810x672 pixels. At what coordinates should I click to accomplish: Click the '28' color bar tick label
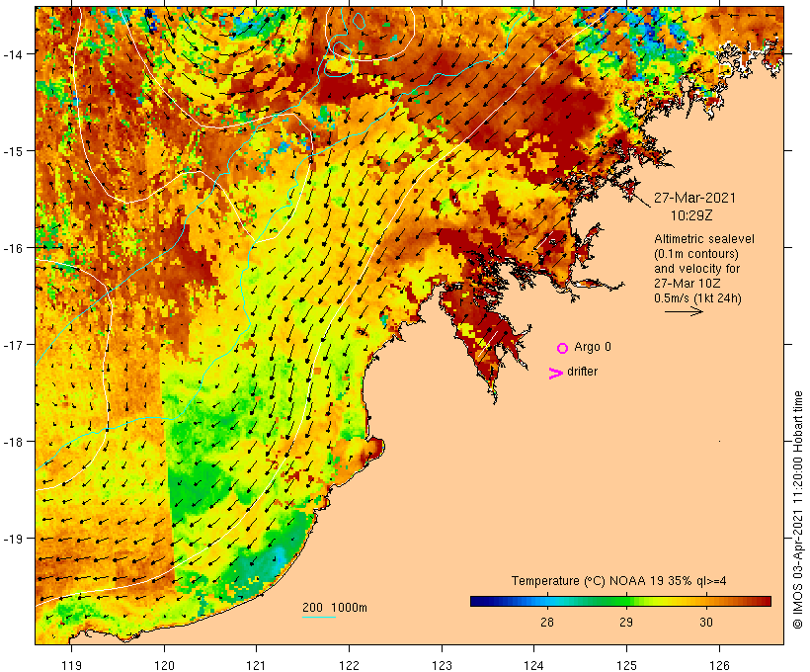click(x=547, y=622)
